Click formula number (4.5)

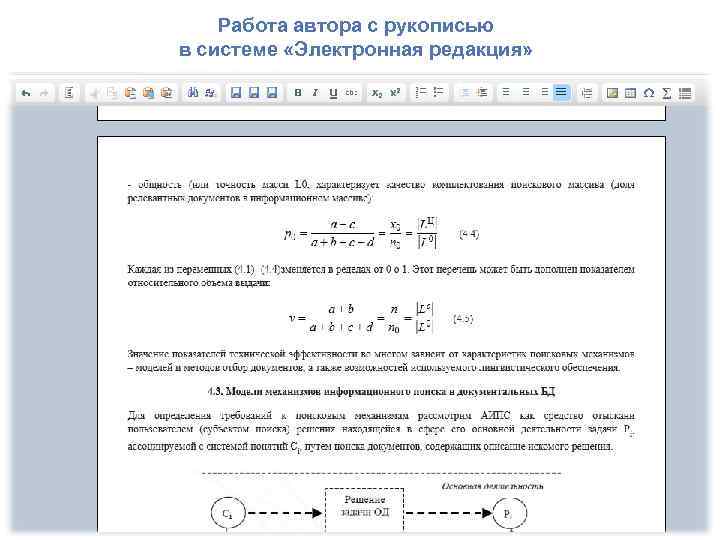(x=463, y=319)
